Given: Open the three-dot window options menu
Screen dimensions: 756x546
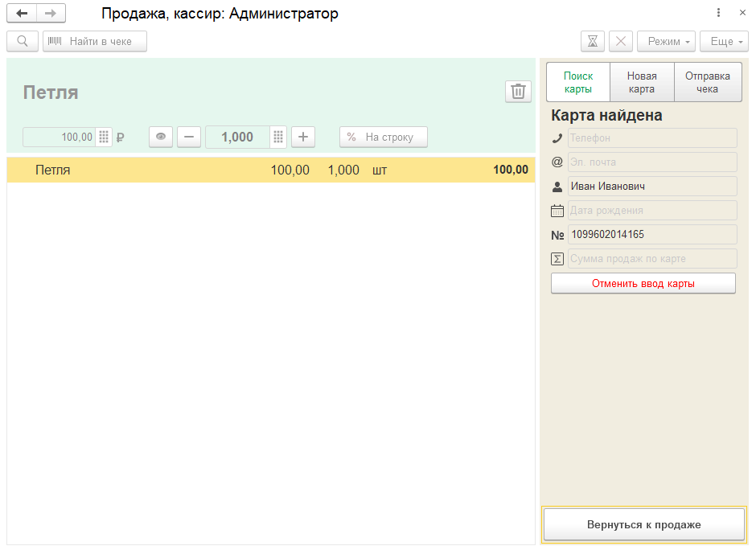Looking at the screenshot, I should [718, 13].
